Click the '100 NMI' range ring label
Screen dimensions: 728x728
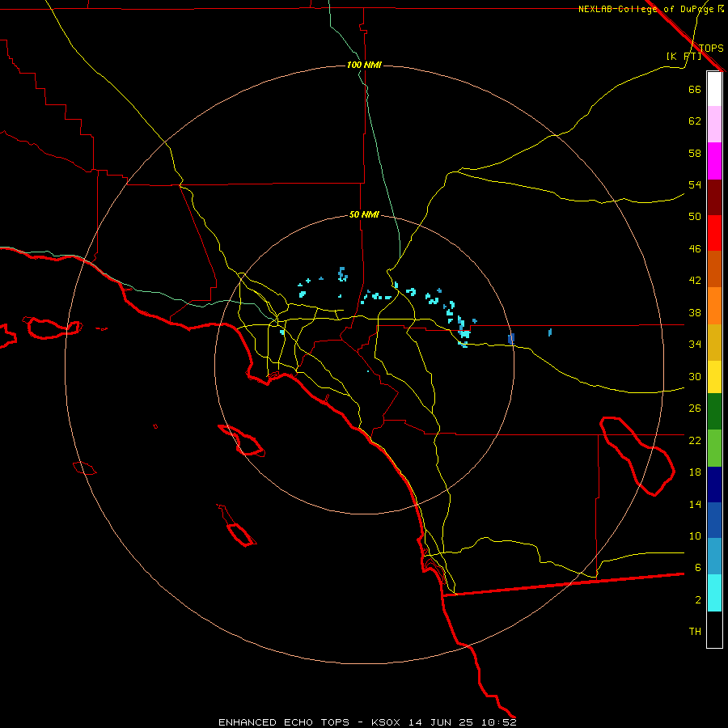click(364, 65)
